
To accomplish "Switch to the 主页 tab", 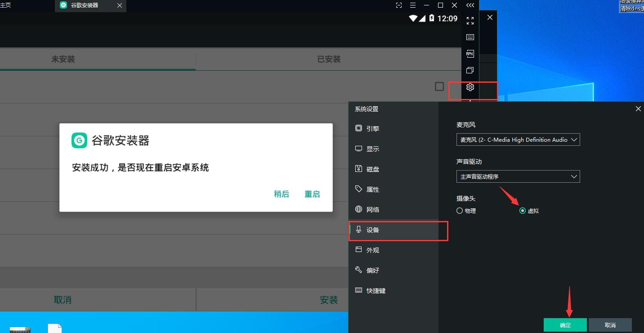I will pos(5,5).
